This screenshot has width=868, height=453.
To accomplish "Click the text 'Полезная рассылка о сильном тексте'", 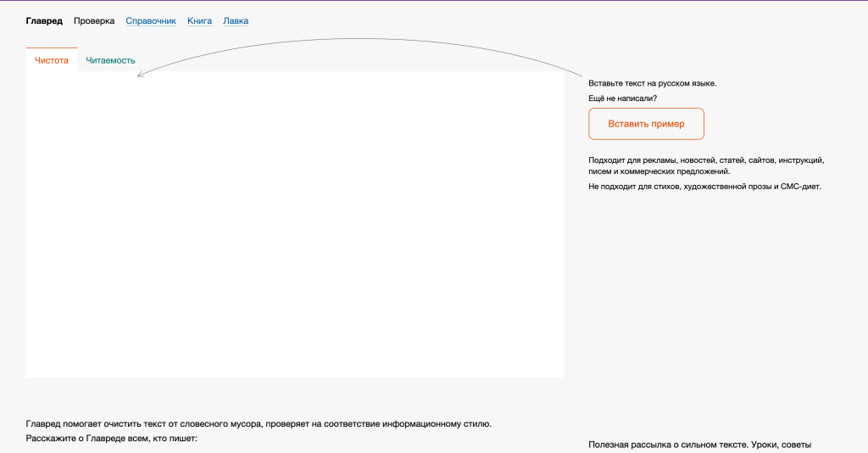I will tap(699, 445).
